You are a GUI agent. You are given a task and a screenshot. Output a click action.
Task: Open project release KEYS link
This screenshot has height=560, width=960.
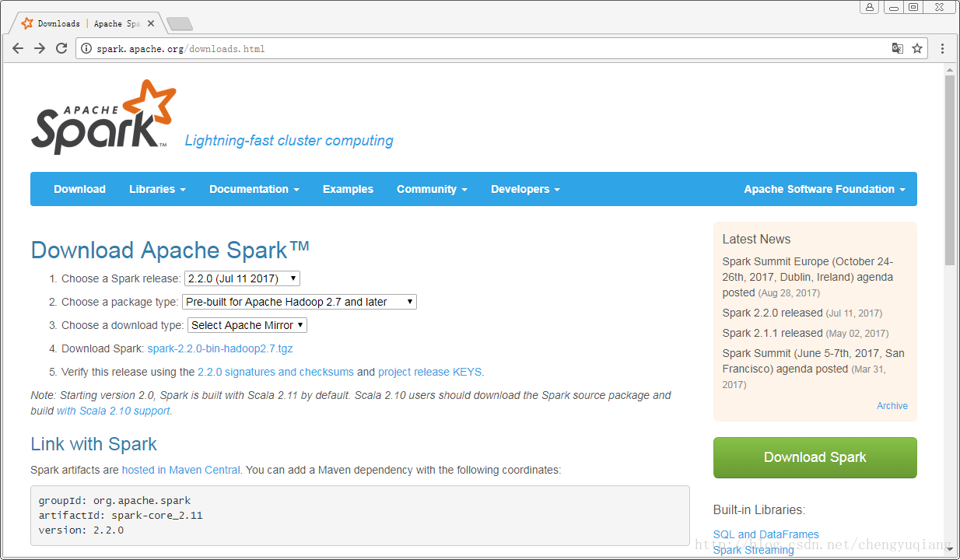[429, 372]
